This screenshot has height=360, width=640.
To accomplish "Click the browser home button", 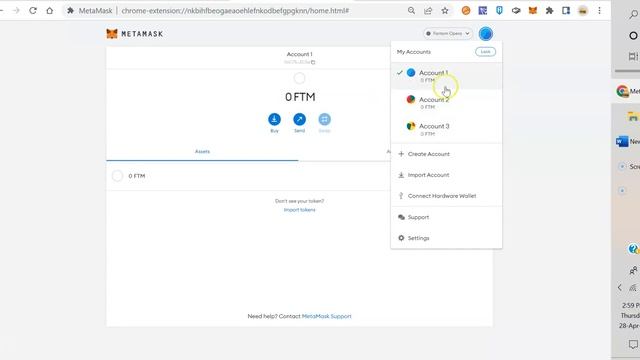I will [50, 11].
